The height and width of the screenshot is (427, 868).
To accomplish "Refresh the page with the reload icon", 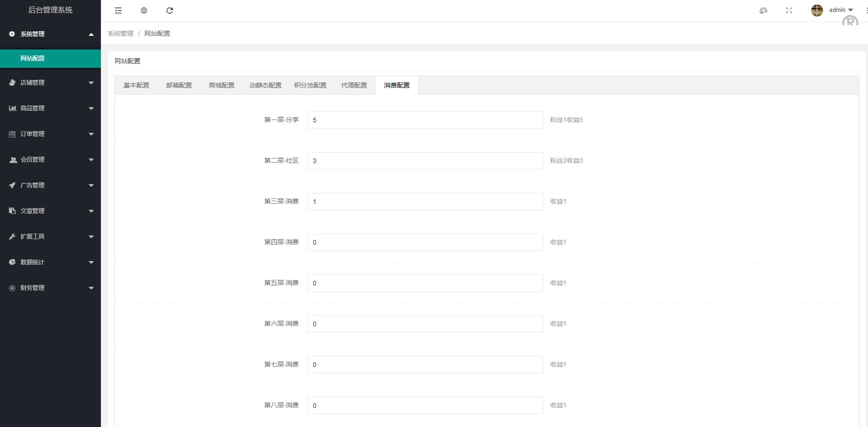I will 170,10.
